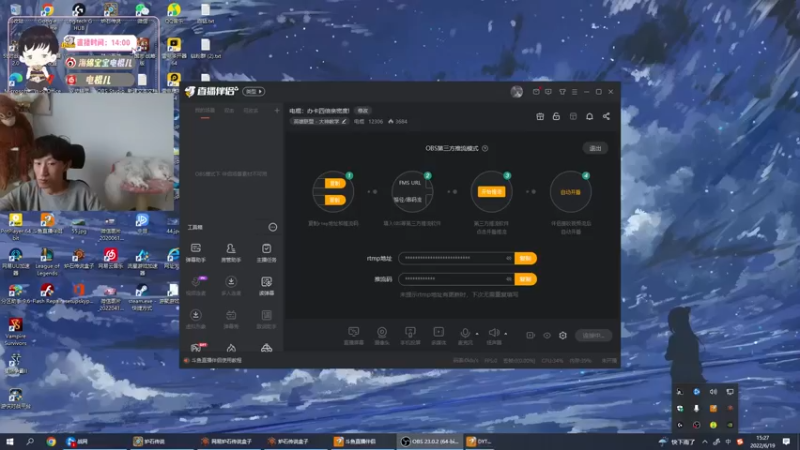
Task: Show hidden icons in the system tray
Action: [x=705, y=441]
